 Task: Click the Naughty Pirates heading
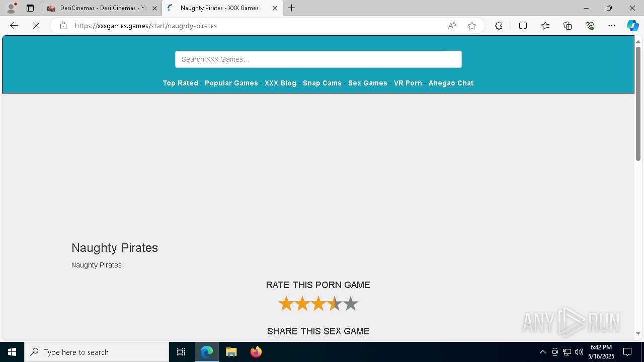pos(115,248)
